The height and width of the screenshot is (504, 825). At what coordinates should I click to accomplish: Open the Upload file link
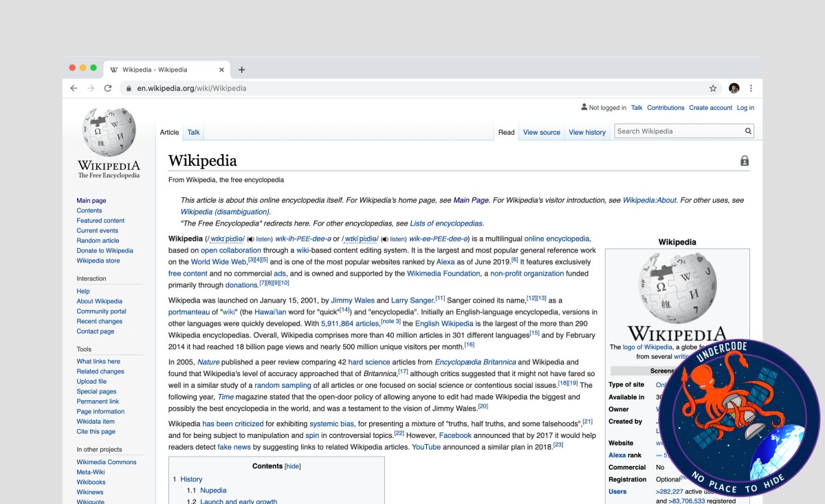point(91,381)
